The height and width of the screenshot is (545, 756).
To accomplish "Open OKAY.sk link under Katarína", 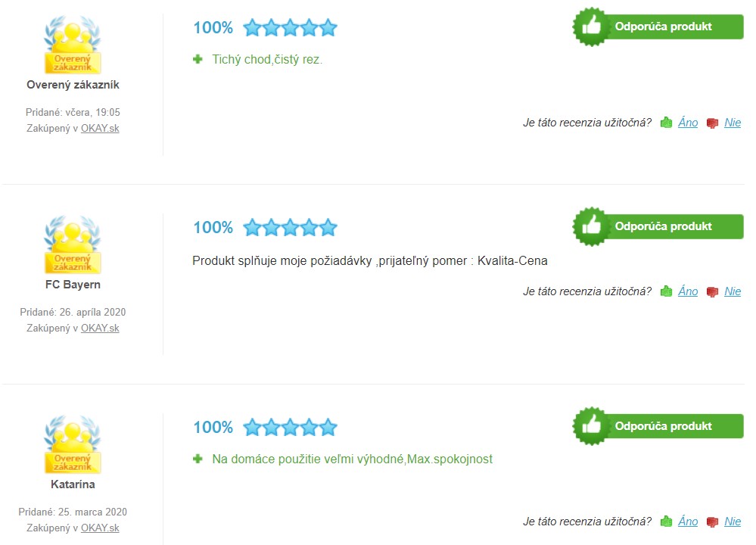I will (x=100, y=528).
